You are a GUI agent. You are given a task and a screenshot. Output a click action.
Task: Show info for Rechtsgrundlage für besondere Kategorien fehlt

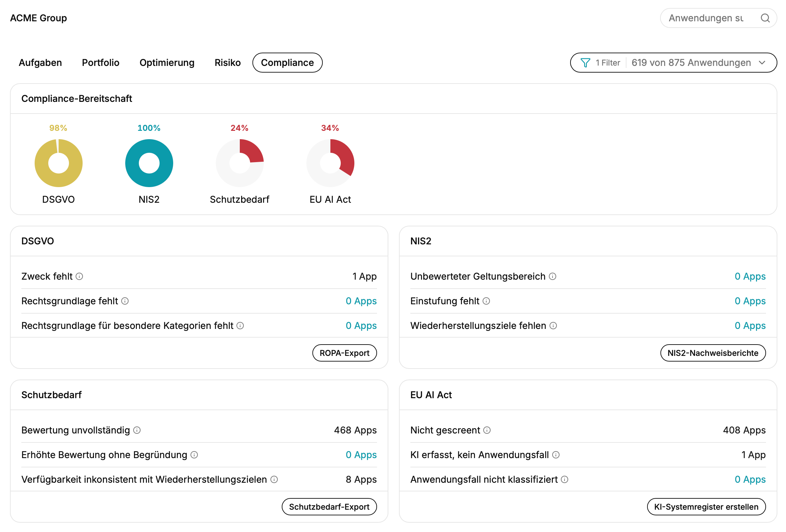(240, 326)
